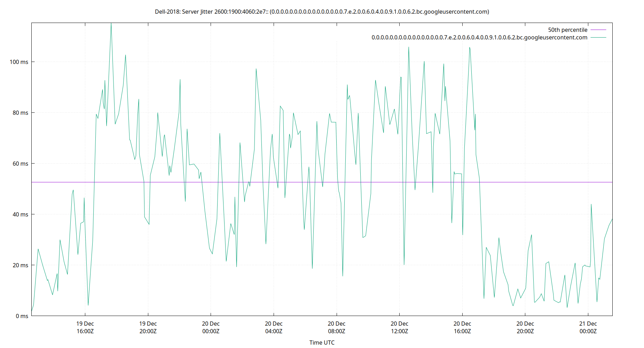Select the 20 Dec 16:00Z tick label
The height and width of the screenshot is (348, 644).
coord(462,327)
